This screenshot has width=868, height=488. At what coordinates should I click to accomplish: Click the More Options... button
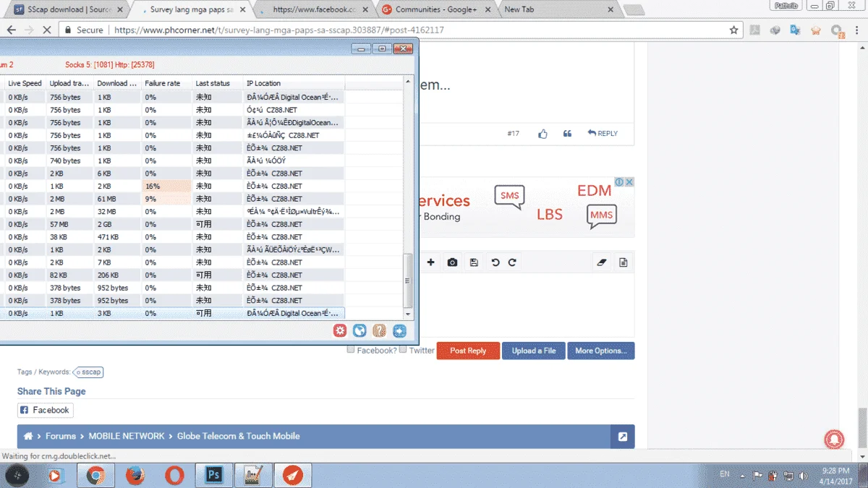pos(601,351)
